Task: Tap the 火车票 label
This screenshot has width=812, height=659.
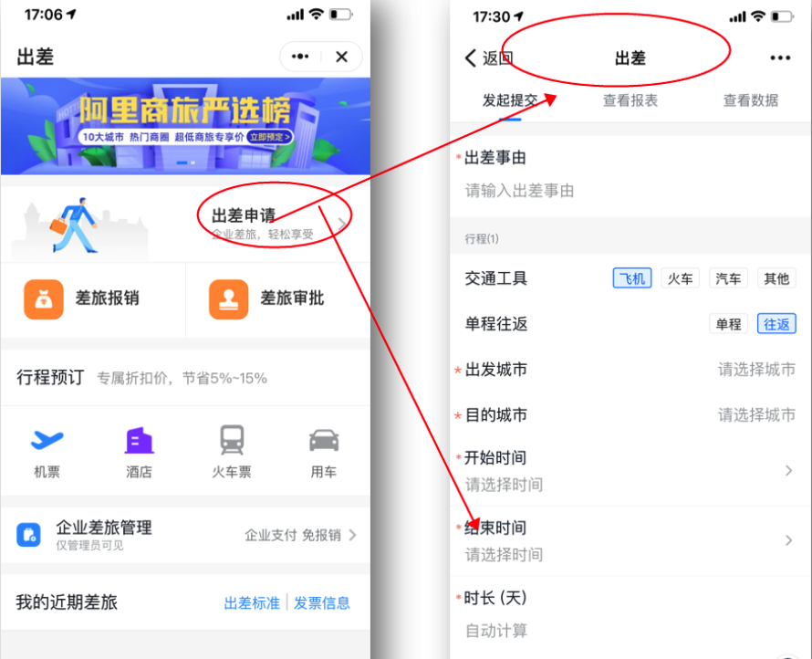Action: pyautogui.click(x=232, y=472)
